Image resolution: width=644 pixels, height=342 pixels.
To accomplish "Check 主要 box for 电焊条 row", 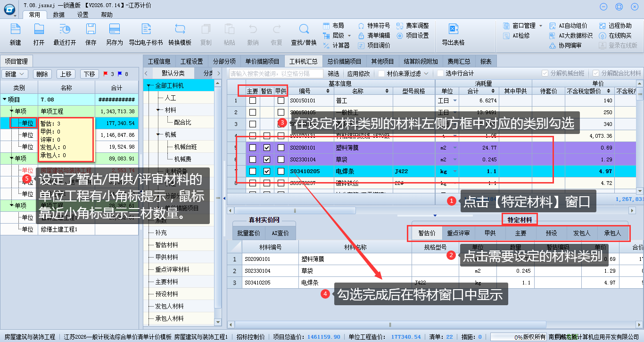I will coord(253,171).
